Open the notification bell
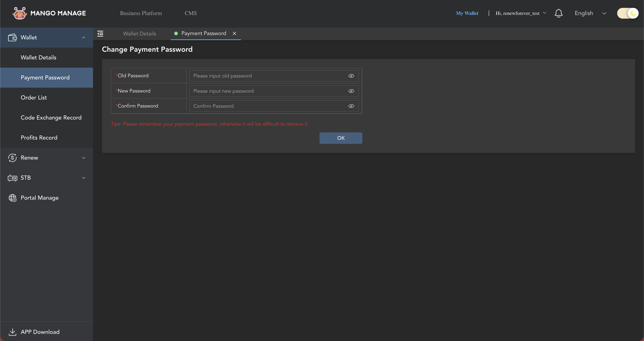 coord(558,13)
